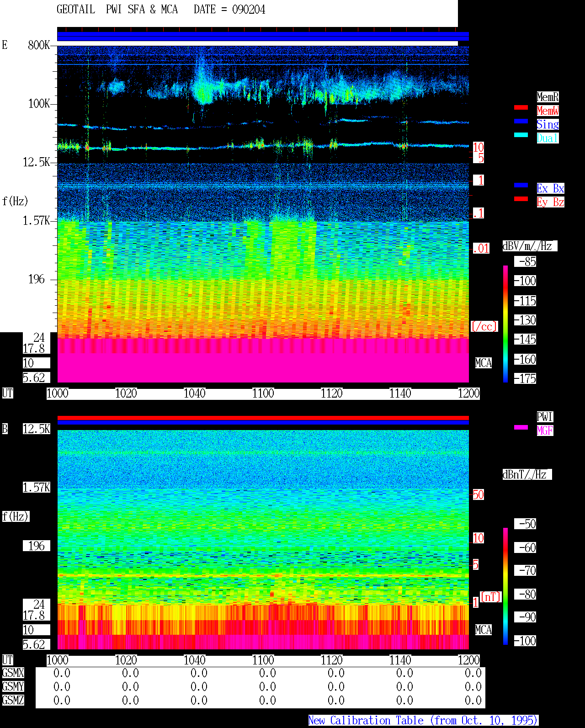Click the GEOTAIL PWI SFA & MCA title
Screen dimensions: 585x728
click(161, 10)
